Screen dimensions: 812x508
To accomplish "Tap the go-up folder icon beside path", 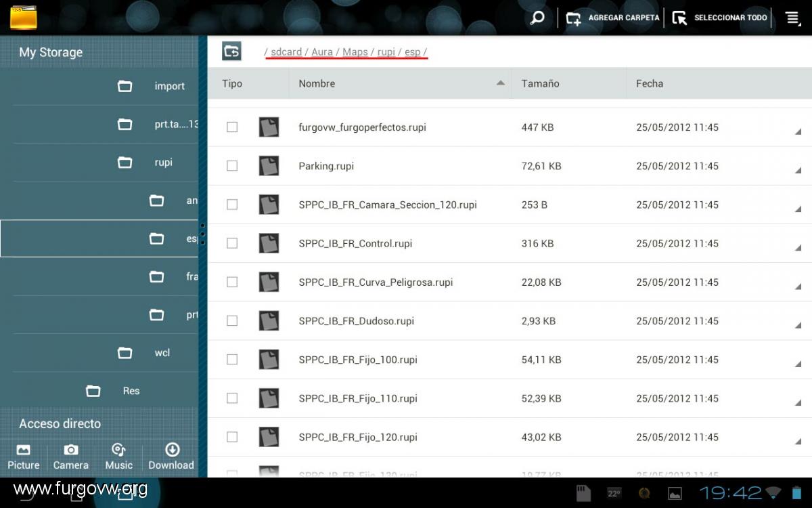I will [x=231, y=51].
